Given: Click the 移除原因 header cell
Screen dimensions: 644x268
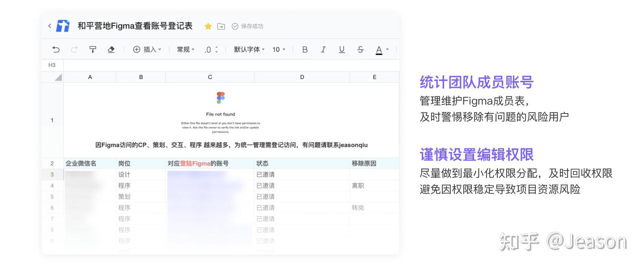Looking at the screenshot, I should pyautogui.click(x=374, y=163).
